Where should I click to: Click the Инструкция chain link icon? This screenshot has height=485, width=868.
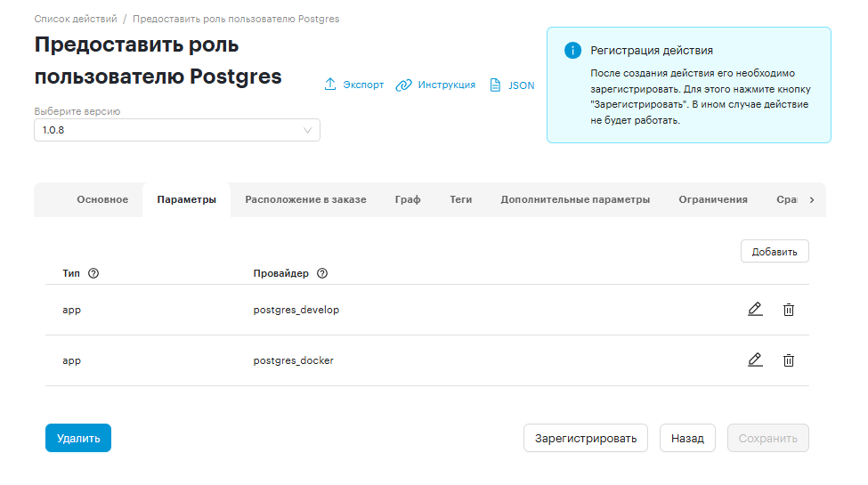click(x=403, y=85)
